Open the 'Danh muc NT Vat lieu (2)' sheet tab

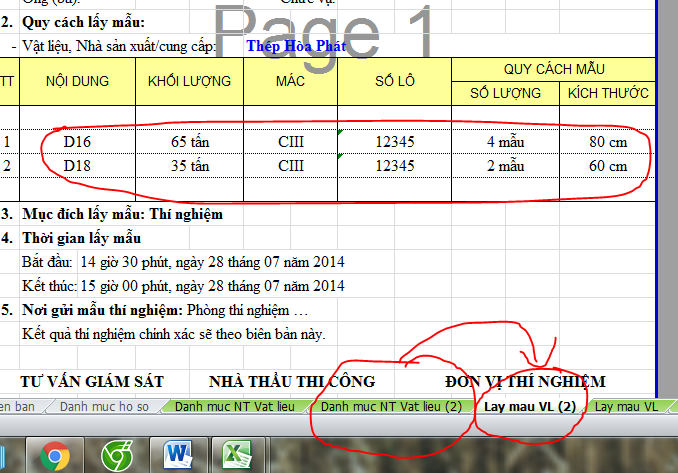391,407
